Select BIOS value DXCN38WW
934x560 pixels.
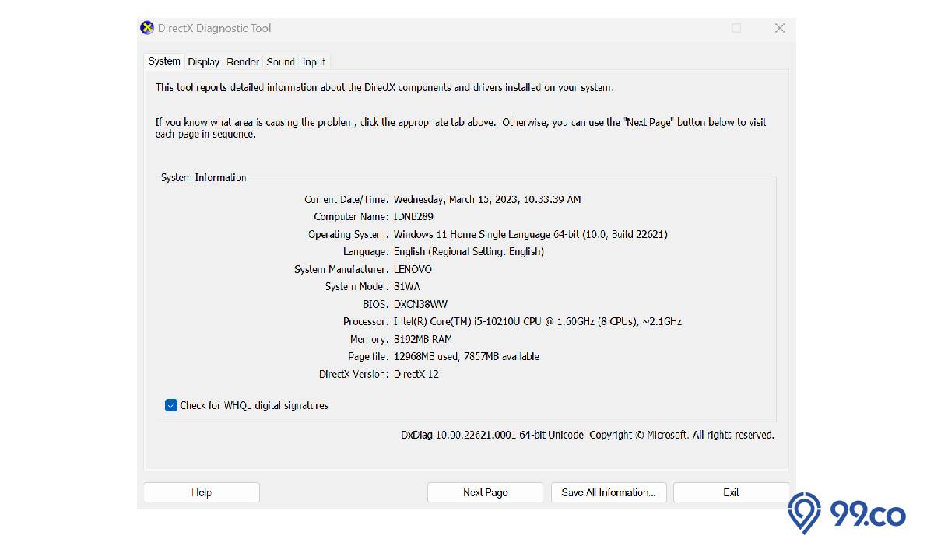click(420, 304)
